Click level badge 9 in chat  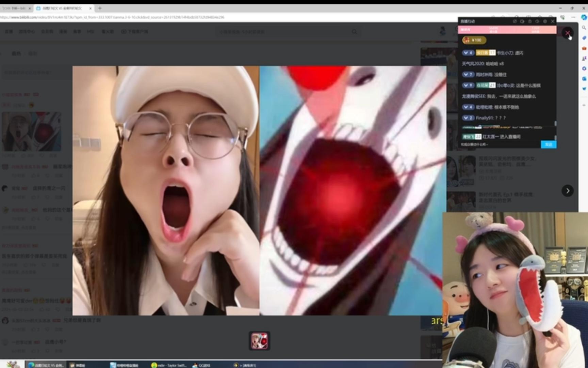[x=468, y=85]
